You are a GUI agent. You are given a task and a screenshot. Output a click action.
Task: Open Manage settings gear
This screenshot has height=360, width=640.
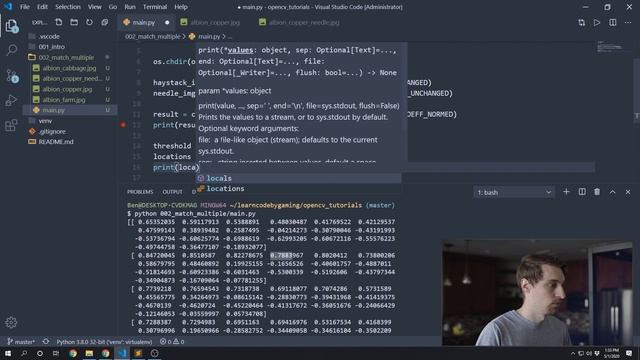[11, 322]
